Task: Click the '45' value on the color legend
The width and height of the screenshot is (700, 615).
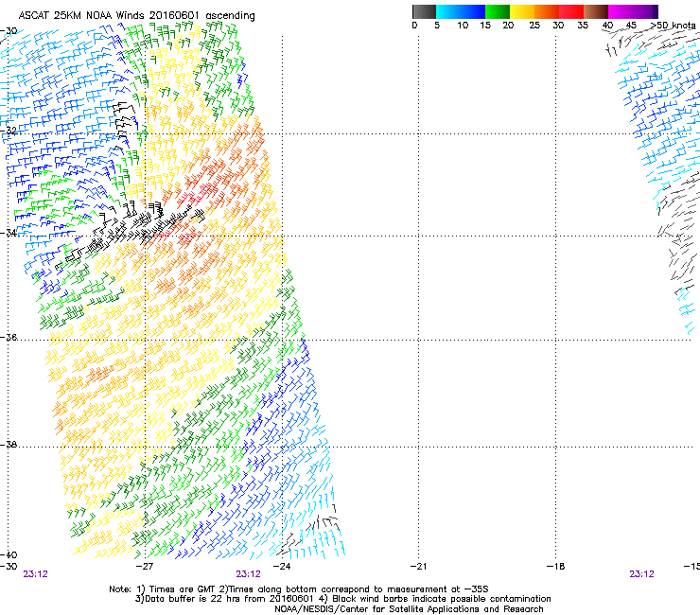Action: [x=631, y=25]
